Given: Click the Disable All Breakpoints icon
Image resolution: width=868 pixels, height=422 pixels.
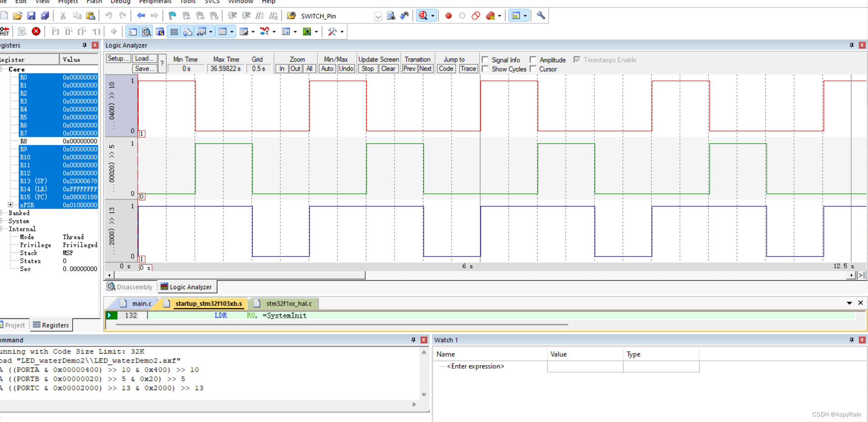Looking at the screenshot, I should pyautogui.click(x=476, y=16).
